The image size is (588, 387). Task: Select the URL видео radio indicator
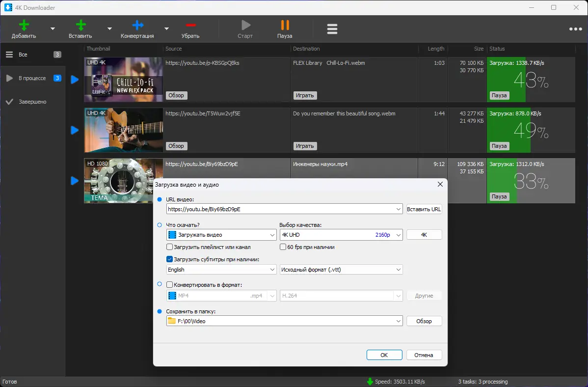160,199
